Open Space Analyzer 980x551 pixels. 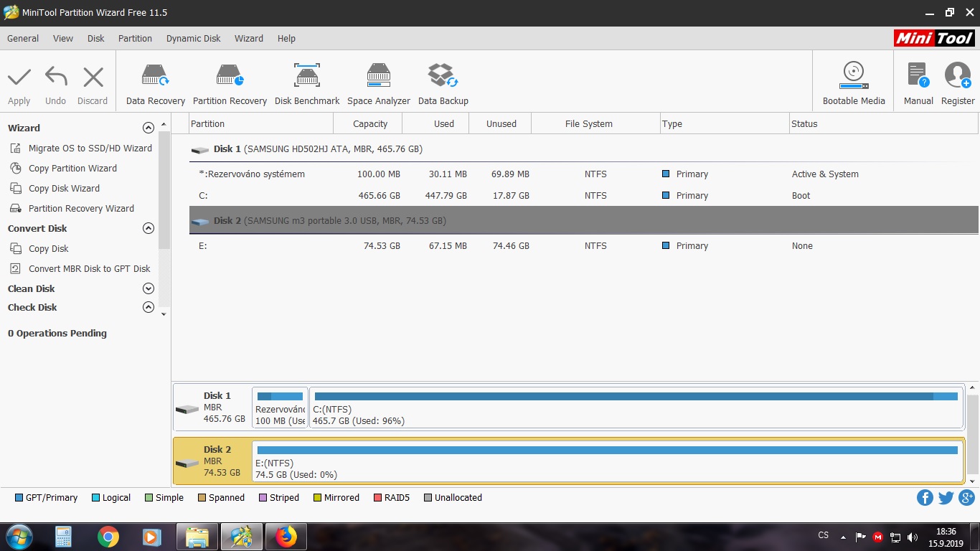pyautogui.click(x=379, y=84)
